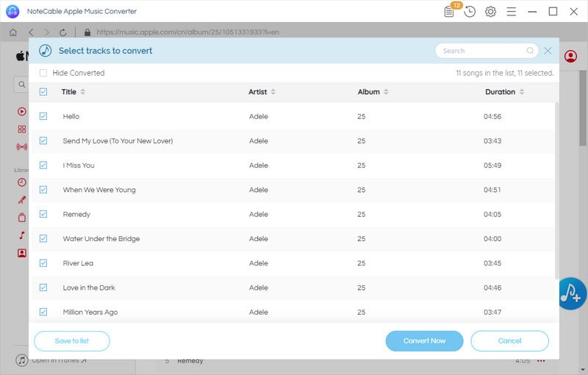Open Listen Now play icon in sidebar
The height and width of the screenshot is (375, 588).
(x=22, y=111)
